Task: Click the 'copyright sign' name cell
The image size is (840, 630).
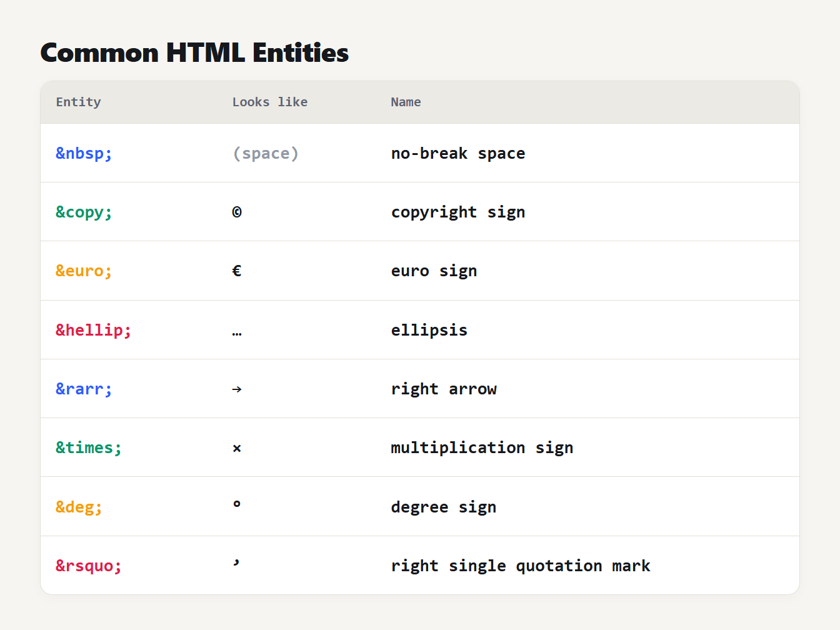Action: pyautogui.click(x=458, y=212)
